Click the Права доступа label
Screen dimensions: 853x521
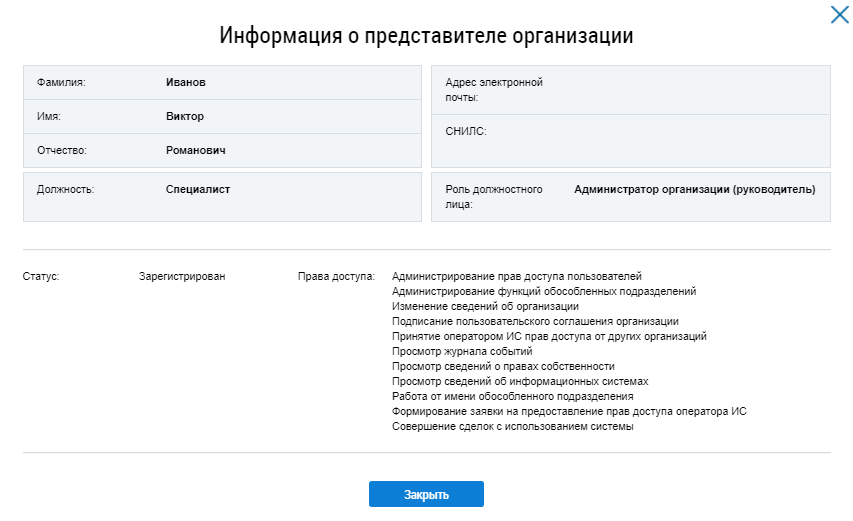336,276
